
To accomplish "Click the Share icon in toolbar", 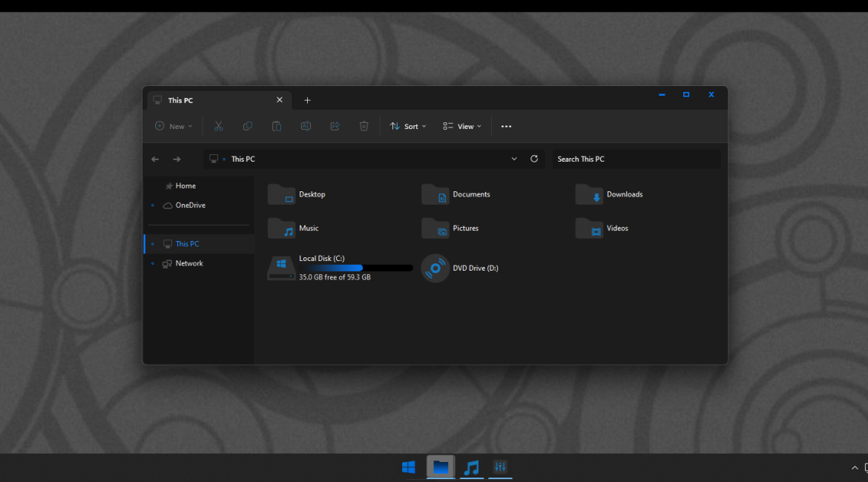I will (335, 126).
